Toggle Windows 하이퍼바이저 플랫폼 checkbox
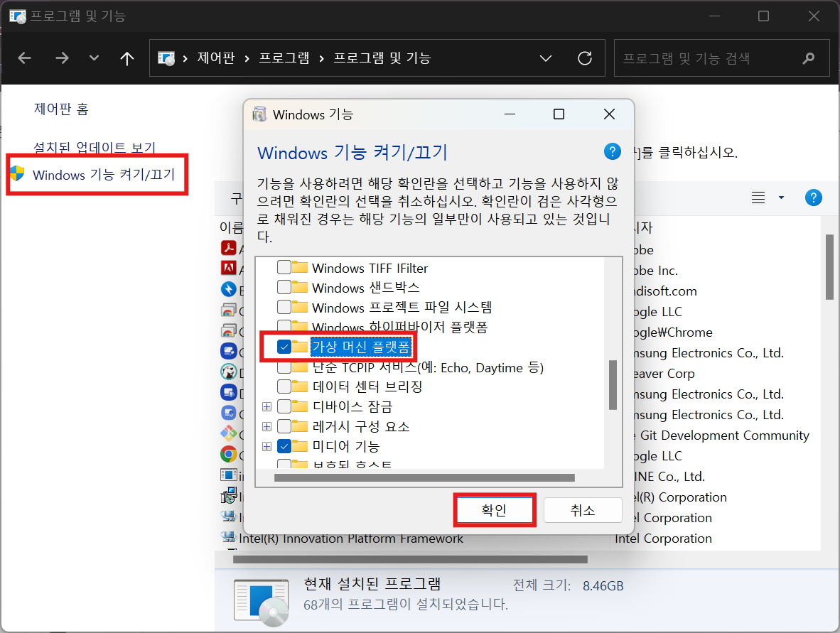The height and width of the screenshot is (633, 840). [x=284, y=325]
